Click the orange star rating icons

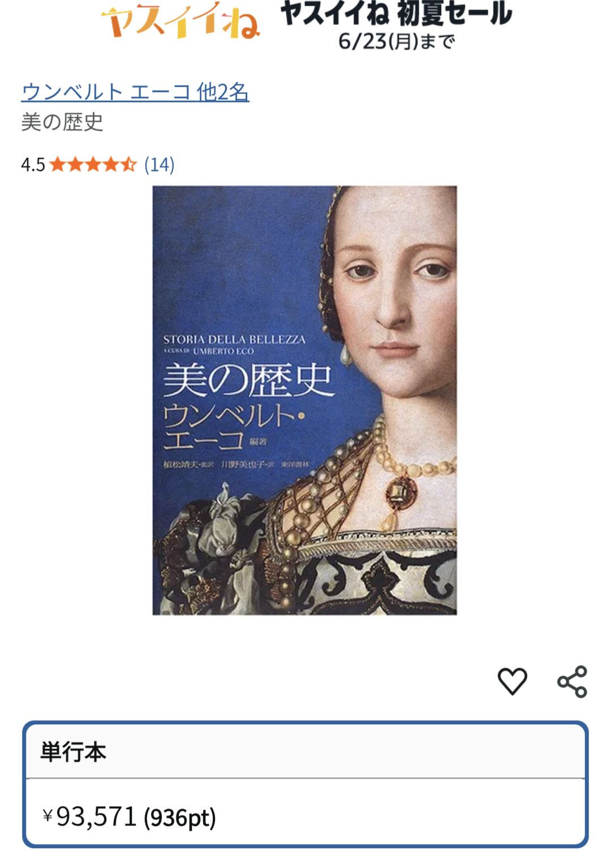point(93,165)
